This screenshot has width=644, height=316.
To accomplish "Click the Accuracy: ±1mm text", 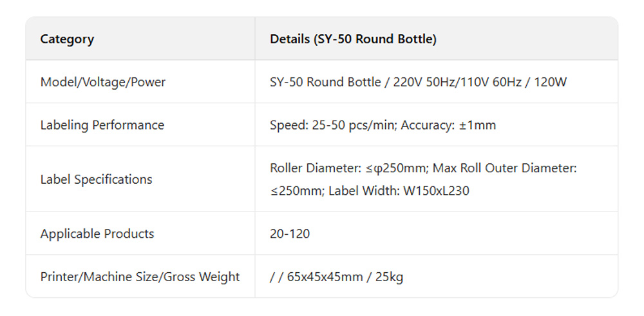I will pyautogui.click(x=449, y=125).
